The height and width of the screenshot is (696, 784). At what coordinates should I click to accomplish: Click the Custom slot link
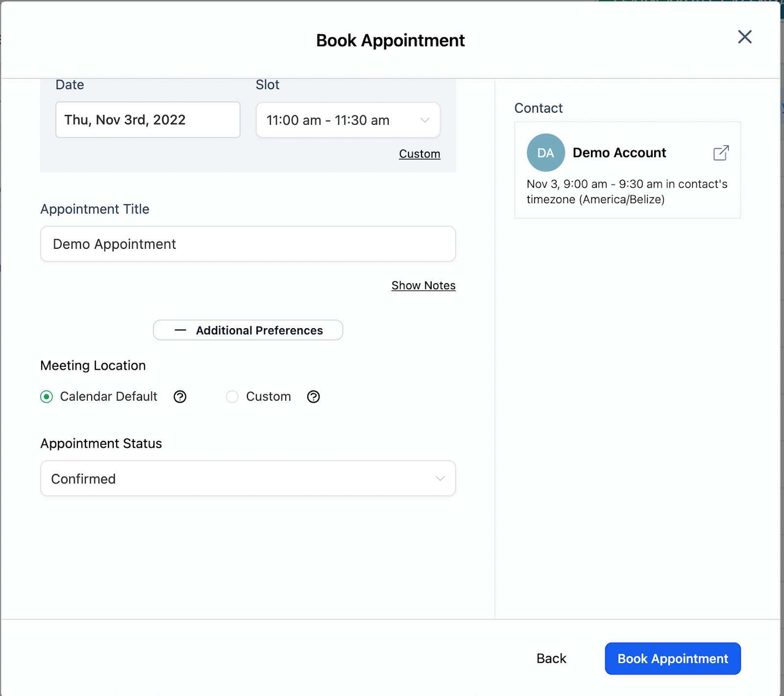419,154
